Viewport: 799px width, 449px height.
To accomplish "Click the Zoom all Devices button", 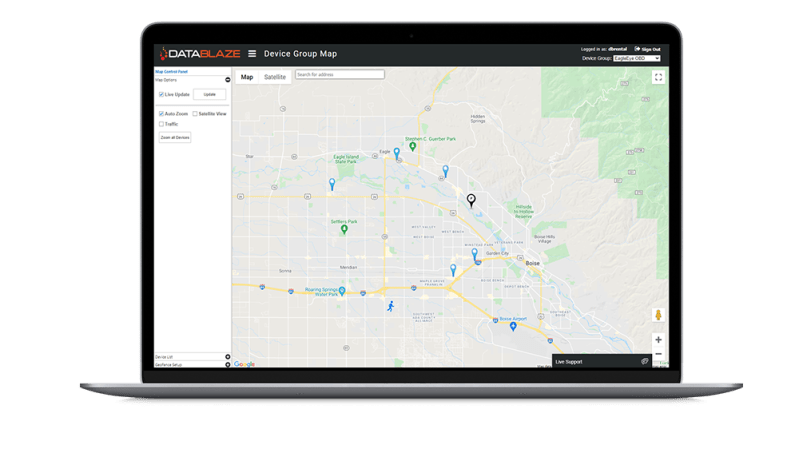I will 175,137.
